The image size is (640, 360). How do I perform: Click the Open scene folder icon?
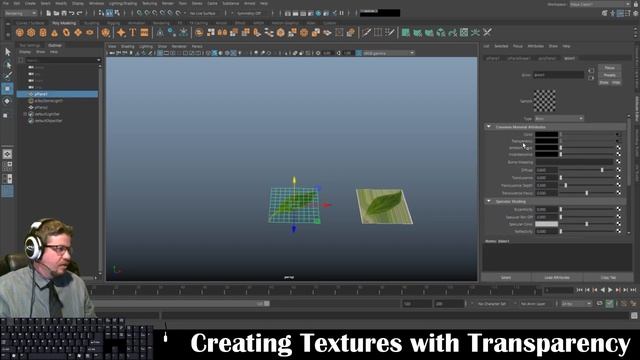coord(56,13)
